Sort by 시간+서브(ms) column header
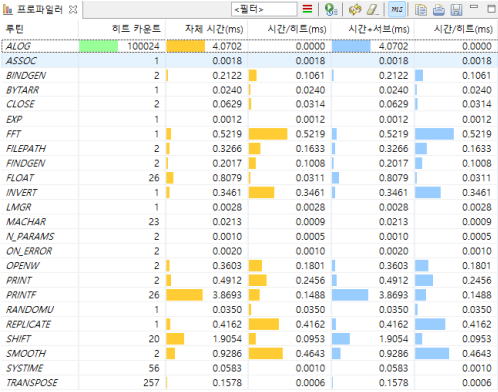 click(x=373, y=29)
